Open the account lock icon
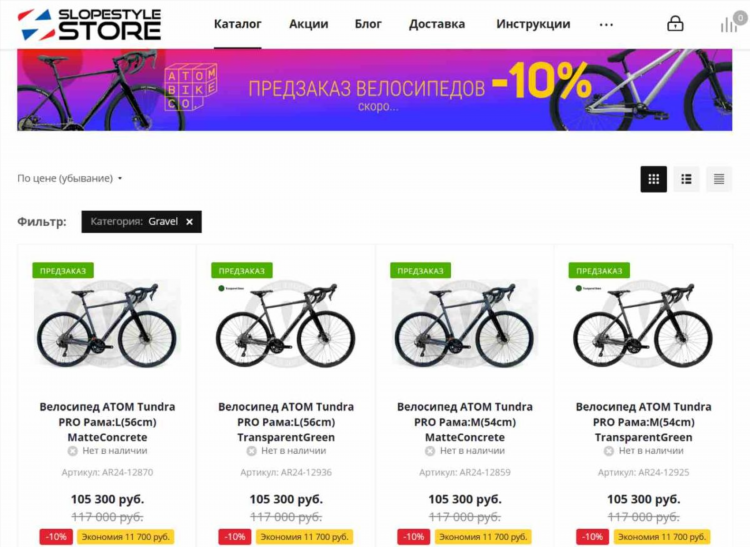This screenshot has width=750, height=547. [675, 23]
